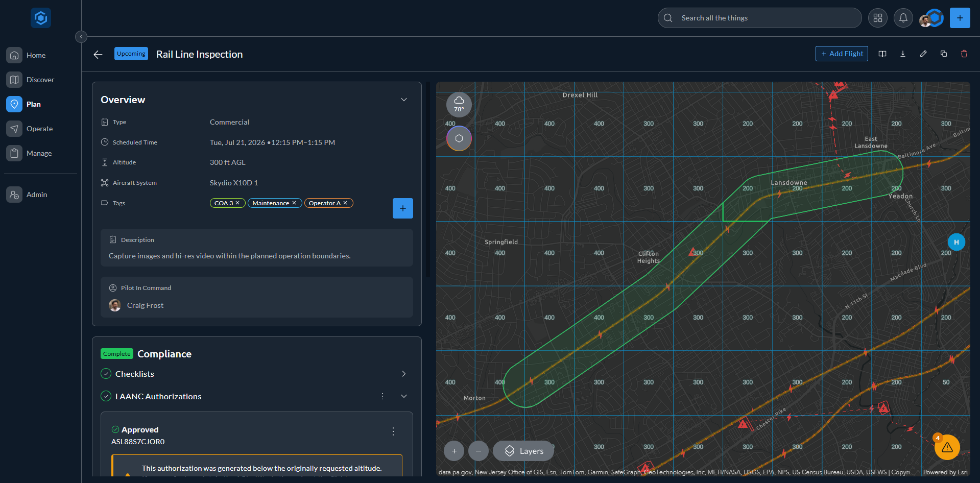Viewport: 980px width, 483px height.
Task: Delete the mission with the red trash icon
Action: click(964, 54)
